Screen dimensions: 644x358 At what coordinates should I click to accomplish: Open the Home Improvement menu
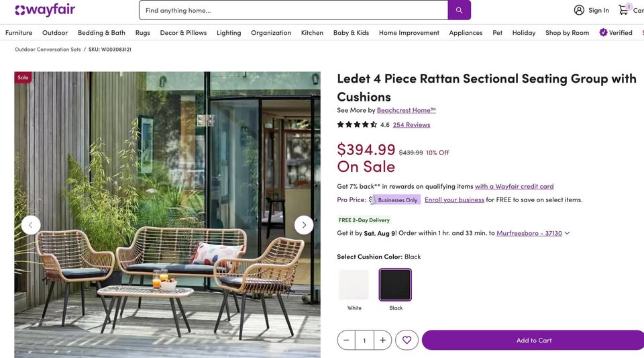(x=409, y=32)
